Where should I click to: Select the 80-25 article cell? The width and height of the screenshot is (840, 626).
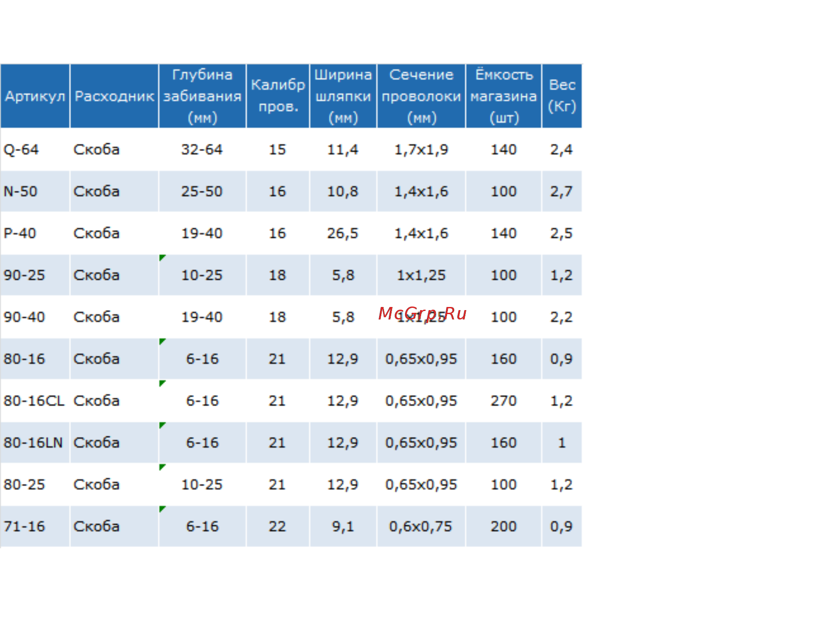click(35, 484)
